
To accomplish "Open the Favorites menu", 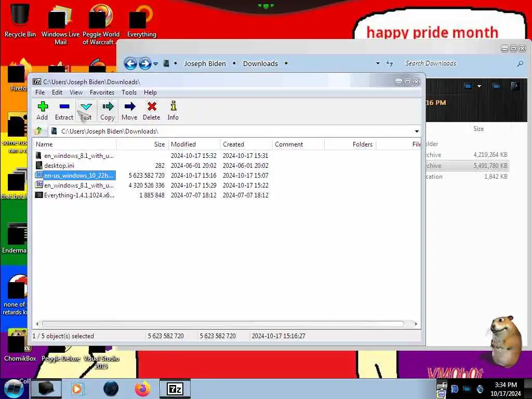I will 102,92.
